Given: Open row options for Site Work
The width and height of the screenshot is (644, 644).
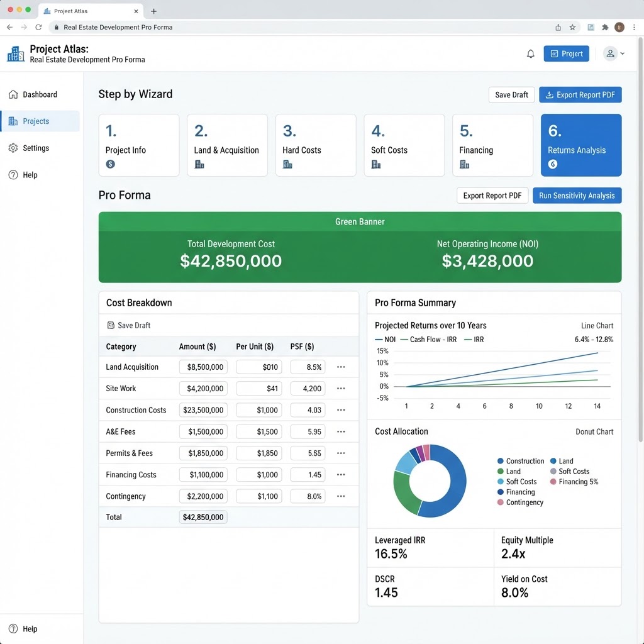Looking at the screenshot, I should point(341,389).
